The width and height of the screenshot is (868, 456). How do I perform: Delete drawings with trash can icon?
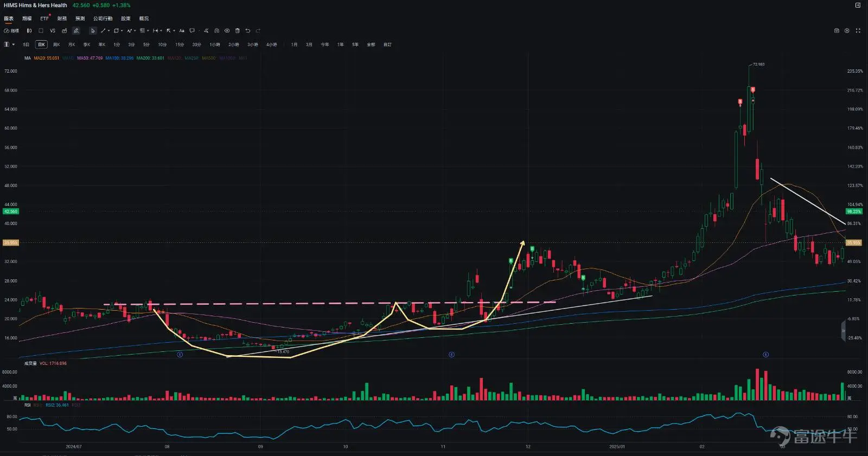point(237,31)
